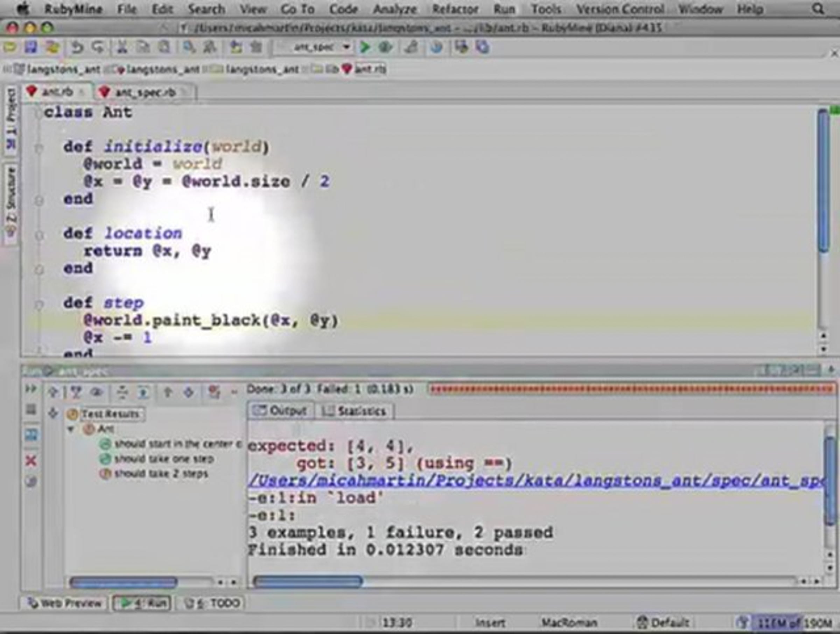The width and height of the screenshot is (840, 634).
Task: Click the next failed test down arrow
Action: coord(189,392)
